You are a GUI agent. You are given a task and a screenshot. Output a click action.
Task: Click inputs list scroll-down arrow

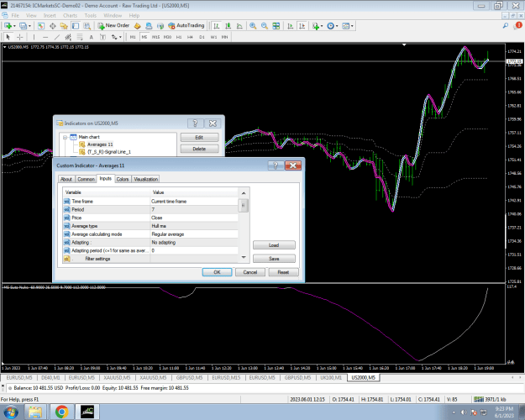coord(244,258)
